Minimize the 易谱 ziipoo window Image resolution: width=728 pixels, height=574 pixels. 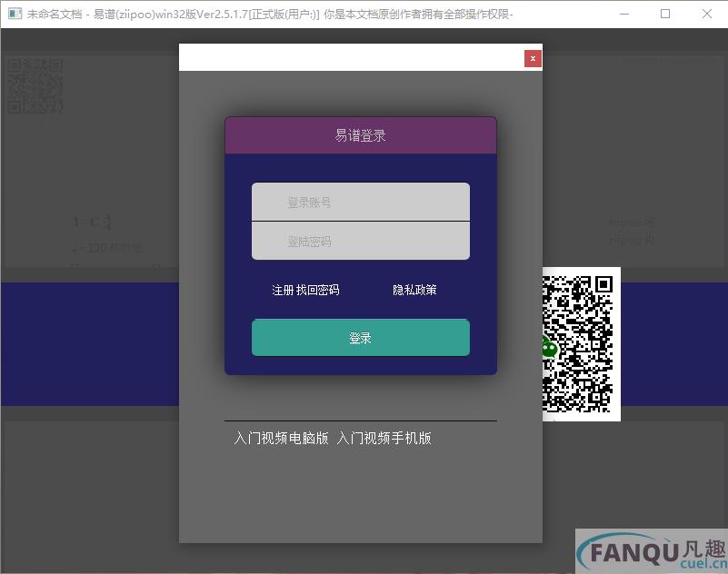tap(624, 14)
